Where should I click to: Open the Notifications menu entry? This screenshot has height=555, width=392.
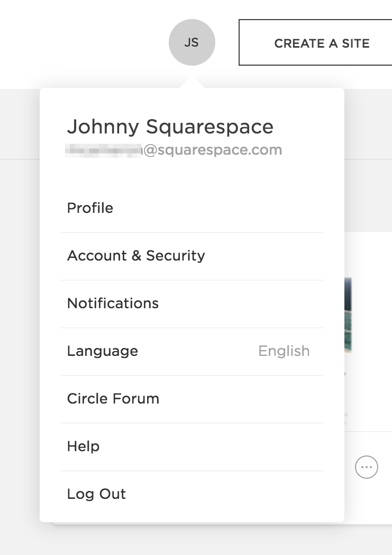pyautogui.click(x=113, y=303)
